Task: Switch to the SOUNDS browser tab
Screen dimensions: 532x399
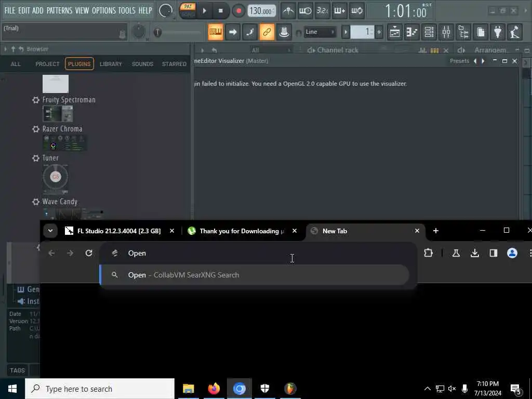Action: tap(142, 64)
